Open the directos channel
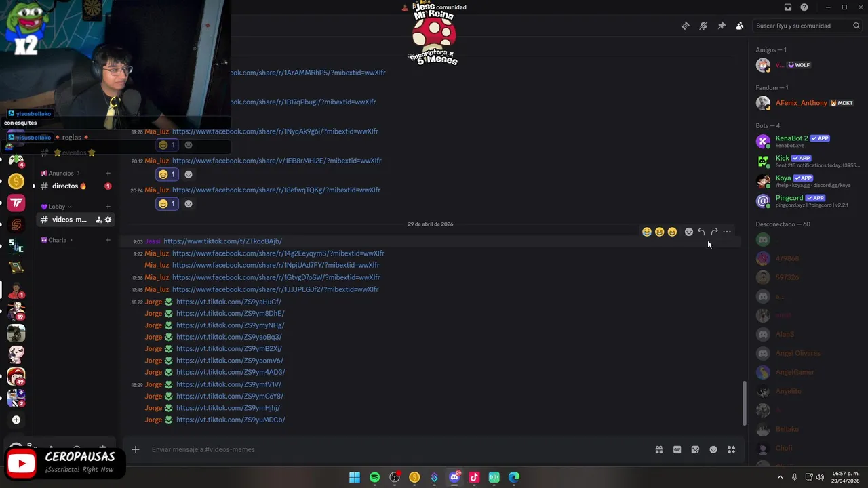Screen dimensions: 868x488 75,186
